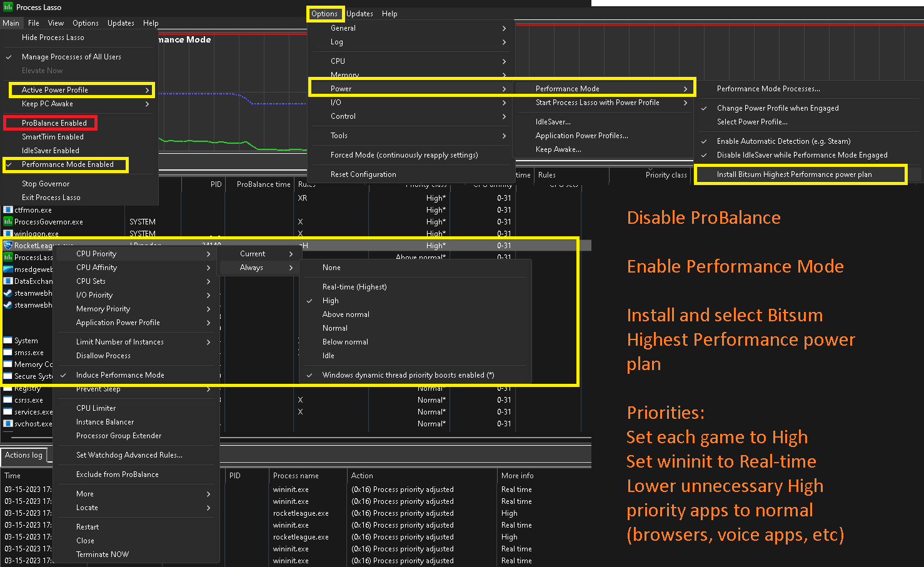Click the Memory Compression process icon
Viewport: 924px width, 567px height.
[8, 364]
